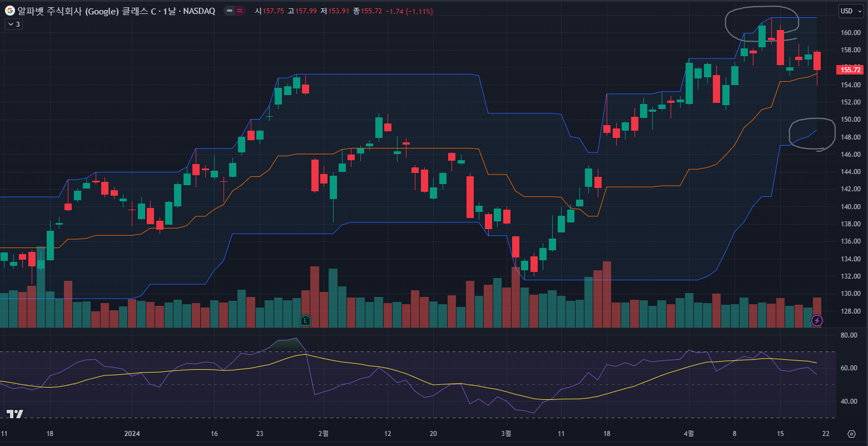Image resolution: width=868 pixels, height=446 pixels.
Task: Click the pink wavy data-mode indicator
Action: tap(239, 11)
